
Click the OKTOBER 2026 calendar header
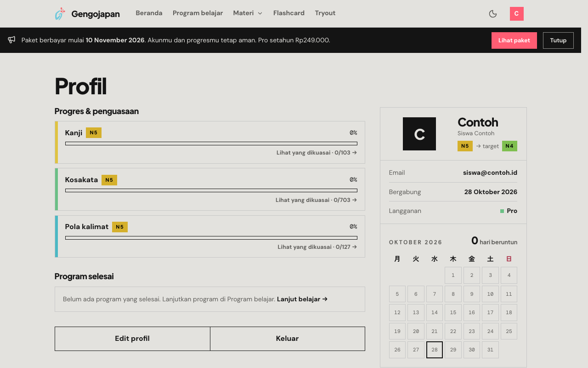(416, 242)
